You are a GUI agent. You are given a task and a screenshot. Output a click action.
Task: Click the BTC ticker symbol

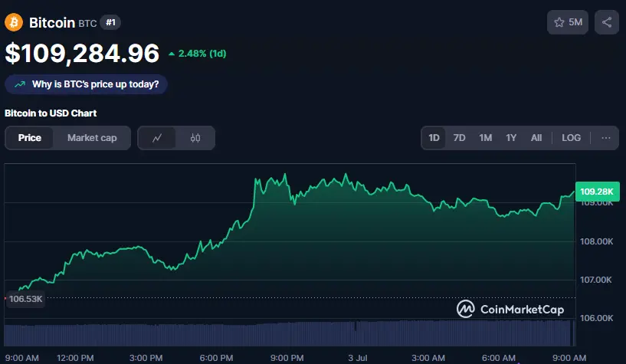coord(87,24)
